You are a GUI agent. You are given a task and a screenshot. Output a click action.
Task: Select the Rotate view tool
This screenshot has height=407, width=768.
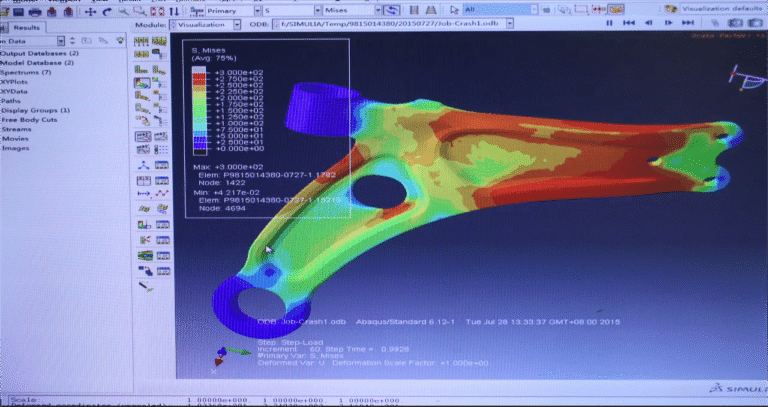pyautogui.click(x=107, y=11)
